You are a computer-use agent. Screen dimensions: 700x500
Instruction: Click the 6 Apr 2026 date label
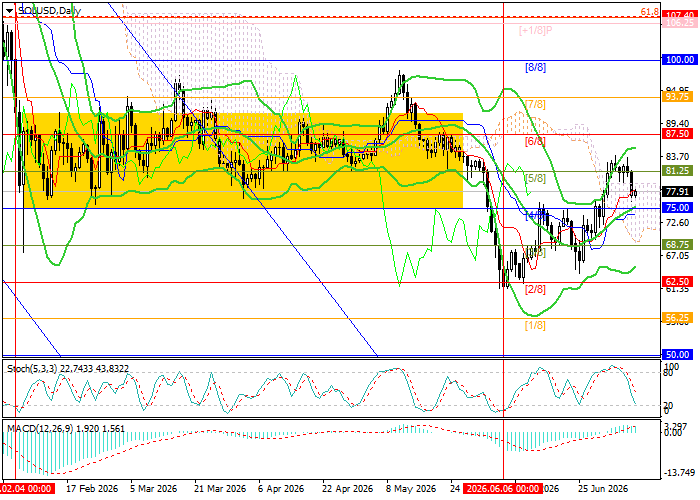[x=281, y=489]
